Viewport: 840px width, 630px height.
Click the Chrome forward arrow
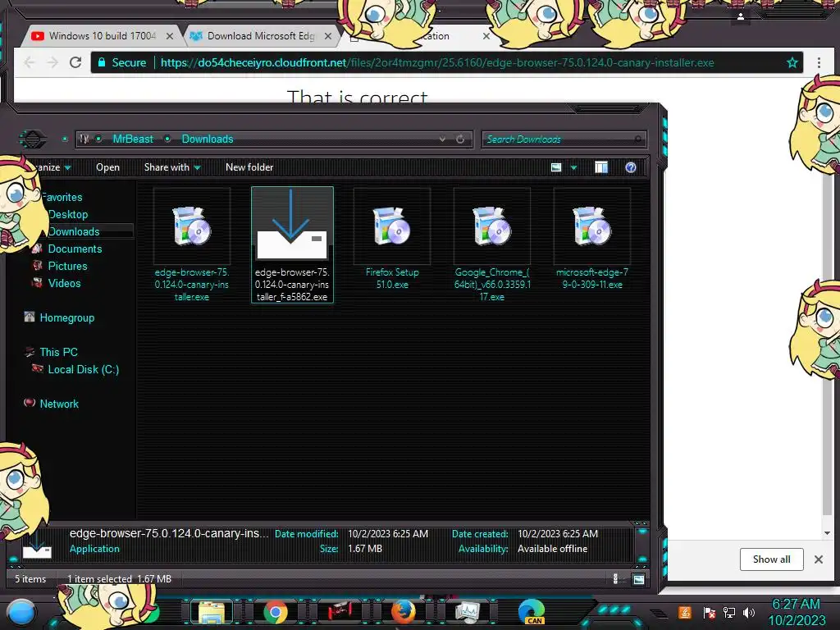(52, 62)
